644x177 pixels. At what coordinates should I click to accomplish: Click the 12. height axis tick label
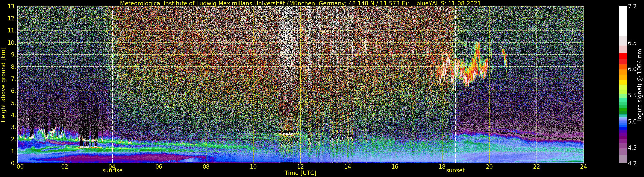point(12,18)
